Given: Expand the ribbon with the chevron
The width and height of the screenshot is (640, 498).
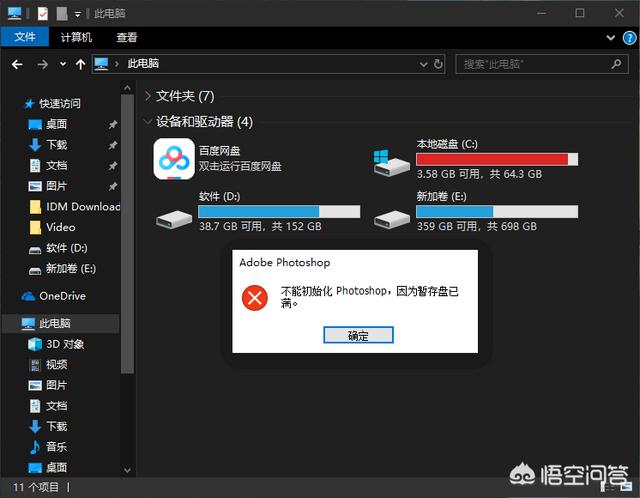Looking at the screenshot, I should (x=611, y=38).
